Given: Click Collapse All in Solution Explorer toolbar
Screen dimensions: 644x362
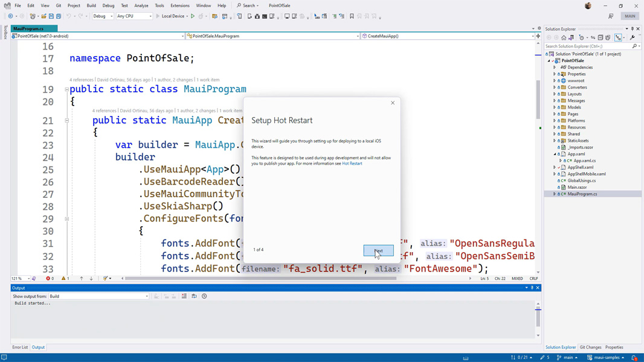Looking at the screenshot, I should click(601, 37).
